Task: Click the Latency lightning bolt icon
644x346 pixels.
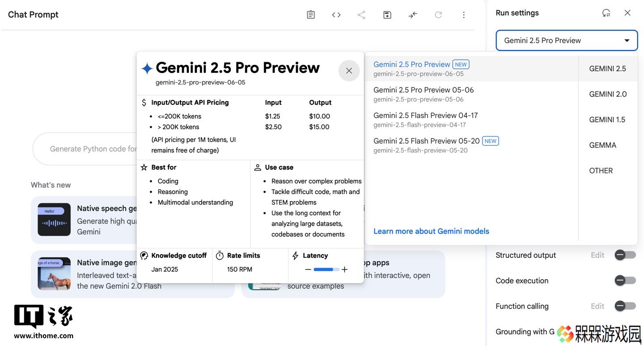Action: [x=295, y=256]
